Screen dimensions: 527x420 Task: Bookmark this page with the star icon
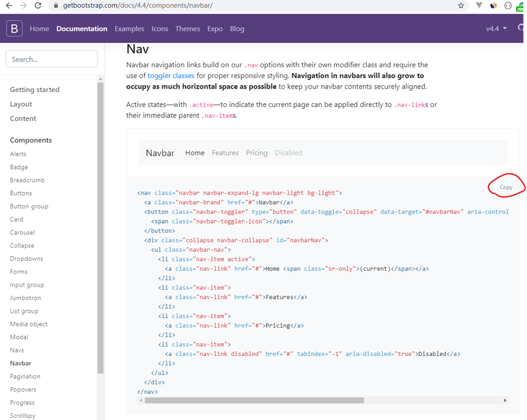coord(461,5)
